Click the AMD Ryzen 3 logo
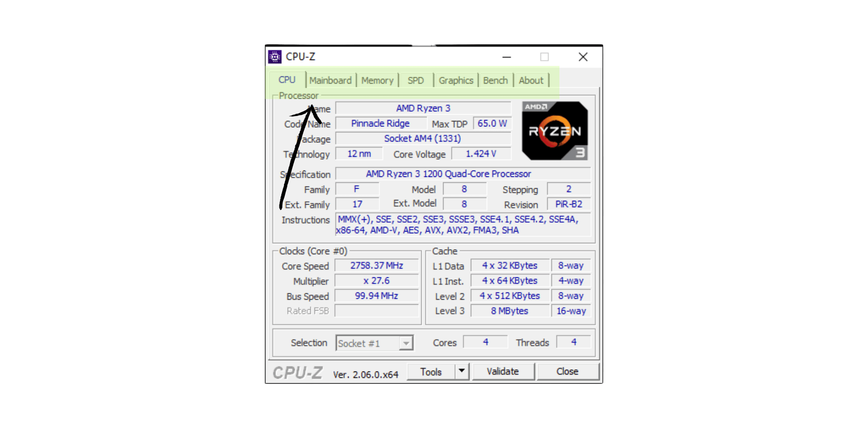Screen dimensions: 868x442 point(554,131)
